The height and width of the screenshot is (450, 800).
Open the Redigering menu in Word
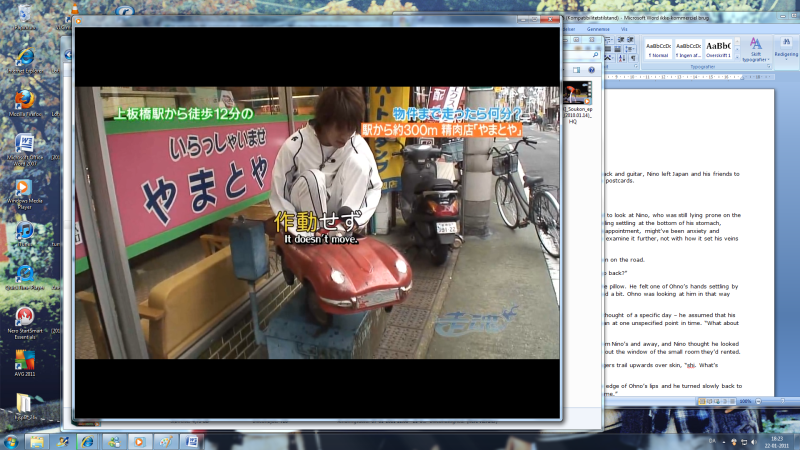(x=786, y=49)
